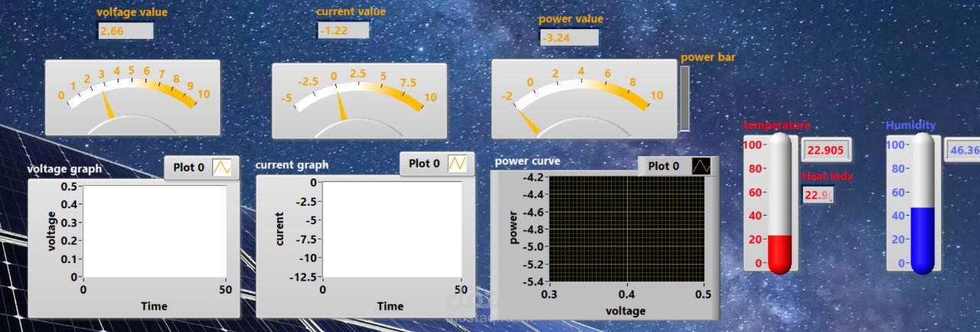Click the 'Heat indx' label
The width and height of the screenshot is (980, 332).
[828, 177]
